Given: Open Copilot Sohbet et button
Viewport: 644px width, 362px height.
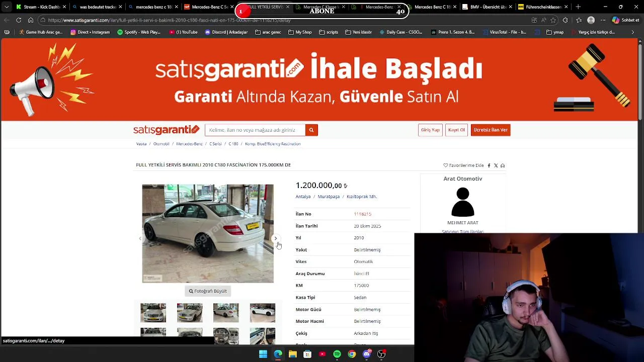Looking at the screenshot, I should click(x=626, y=20).
